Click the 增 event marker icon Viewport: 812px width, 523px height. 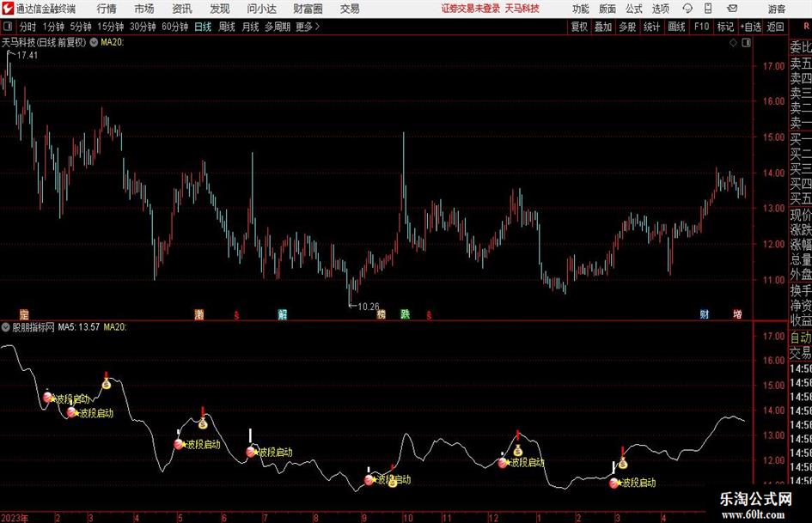tap(737, 313)
